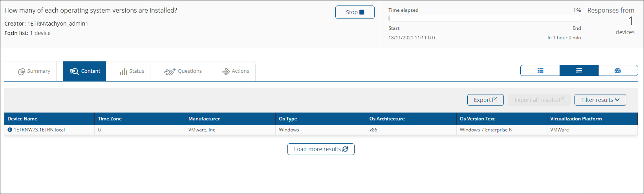This screenshot has height=194, width=644.
Task: Select the list view icon
Action: click(x=579, y=70)
